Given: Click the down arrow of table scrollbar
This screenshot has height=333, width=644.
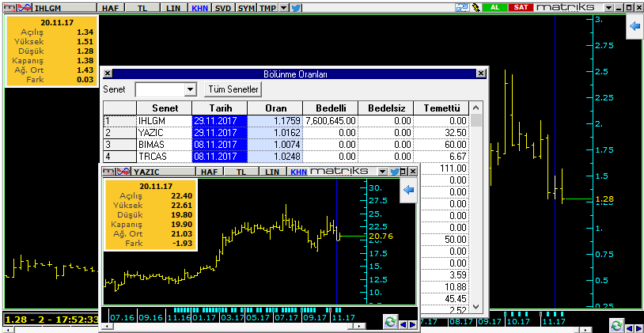Looking at the screenshot, I should [476, 306].
